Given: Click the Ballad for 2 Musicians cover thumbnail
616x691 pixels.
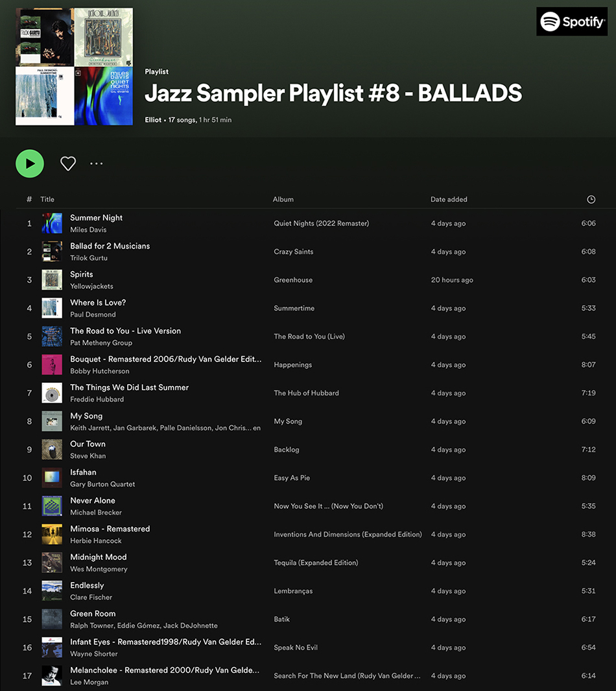Looking at the screenshot, I should (x=52, y=252).
